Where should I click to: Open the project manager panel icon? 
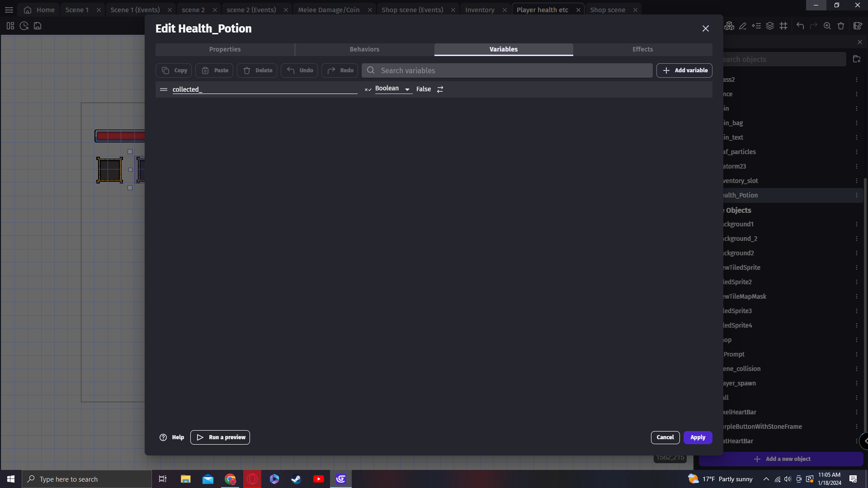click(10, 26)
